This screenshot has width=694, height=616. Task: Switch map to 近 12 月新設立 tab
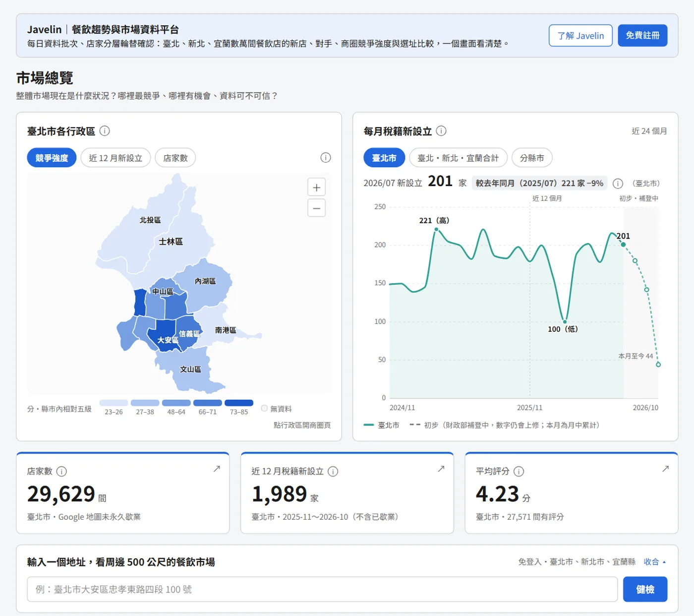point(116,158)
